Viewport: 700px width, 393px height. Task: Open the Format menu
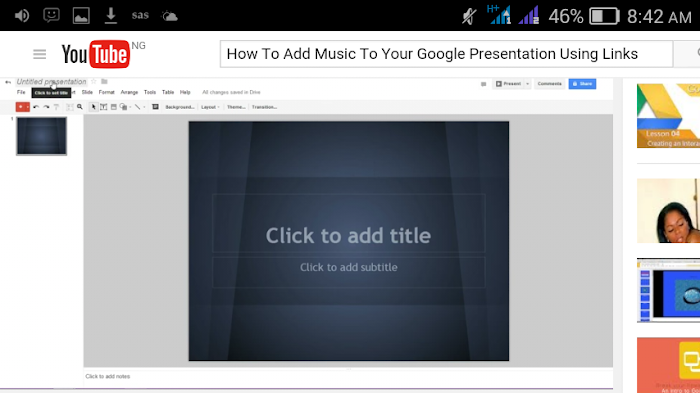(107, 92)
